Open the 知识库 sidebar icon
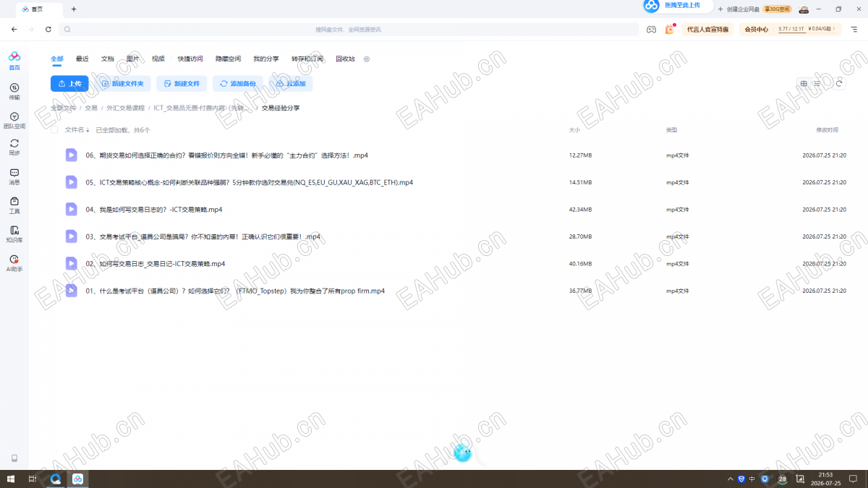 pos(14,234)
